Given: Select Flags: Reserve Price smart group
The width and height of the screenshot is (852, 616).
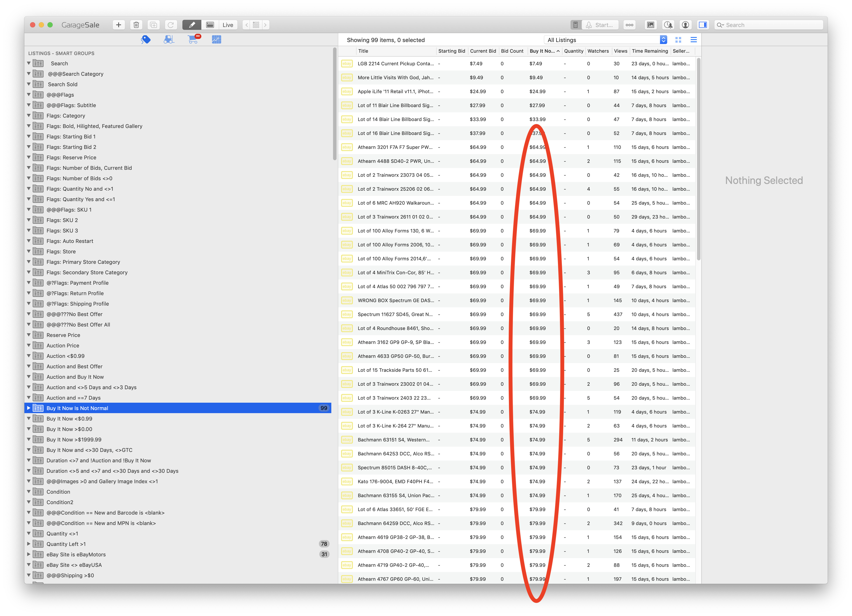Looking at the screenshot, I should (x=178, y=157).
